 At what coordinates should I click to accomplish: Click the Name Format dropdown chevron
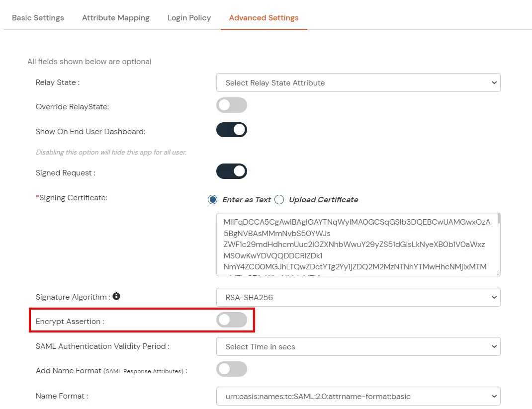coord(494,396)
